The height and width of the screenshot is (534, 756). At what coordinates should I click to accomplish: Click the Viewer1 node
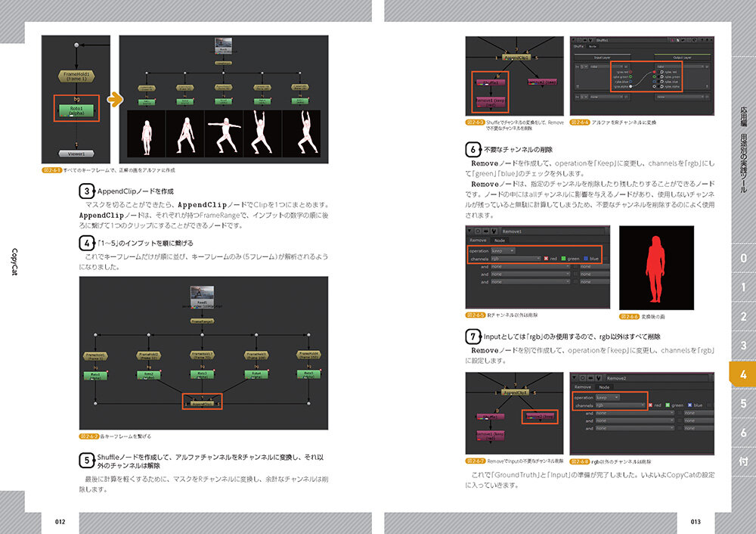tap(75, 152)
